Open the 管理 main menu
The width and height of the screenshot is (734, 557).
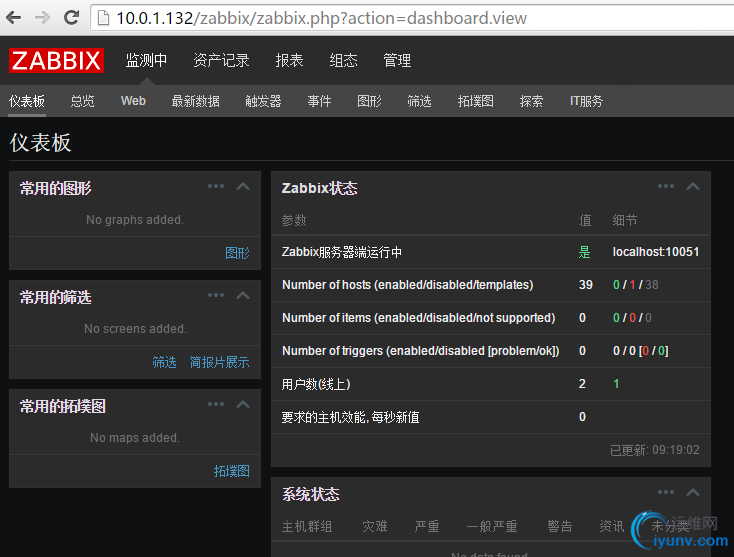pos(397,60)
